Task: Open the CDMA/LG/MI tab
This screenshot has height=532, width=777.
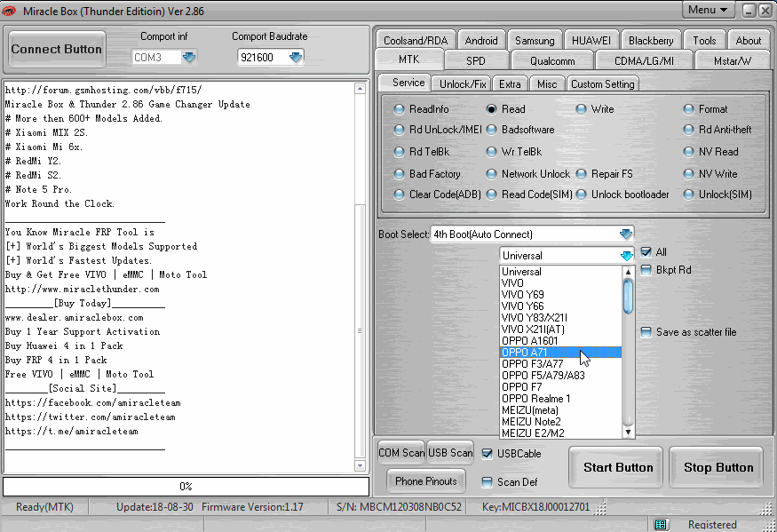Action: tap(644, 61)
